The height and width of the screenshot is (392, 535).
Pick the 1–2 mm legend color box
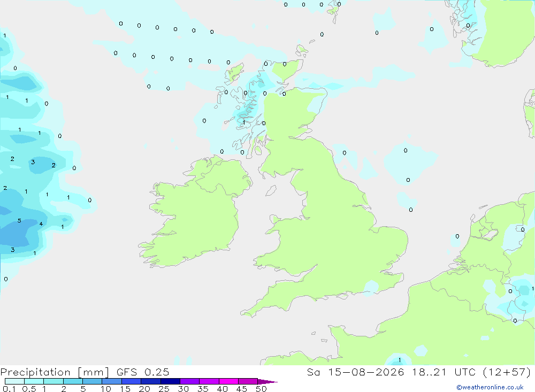[53, 381]
